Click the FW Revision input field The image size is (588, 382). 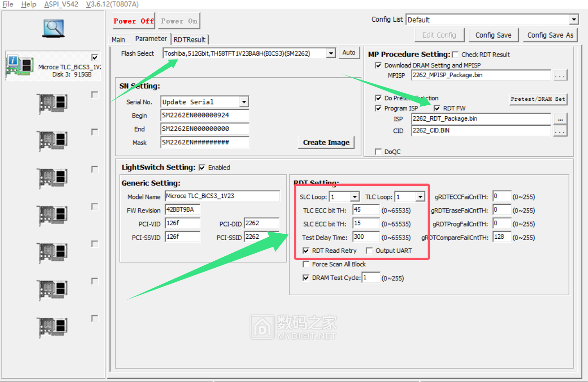(x=183, y=210)
